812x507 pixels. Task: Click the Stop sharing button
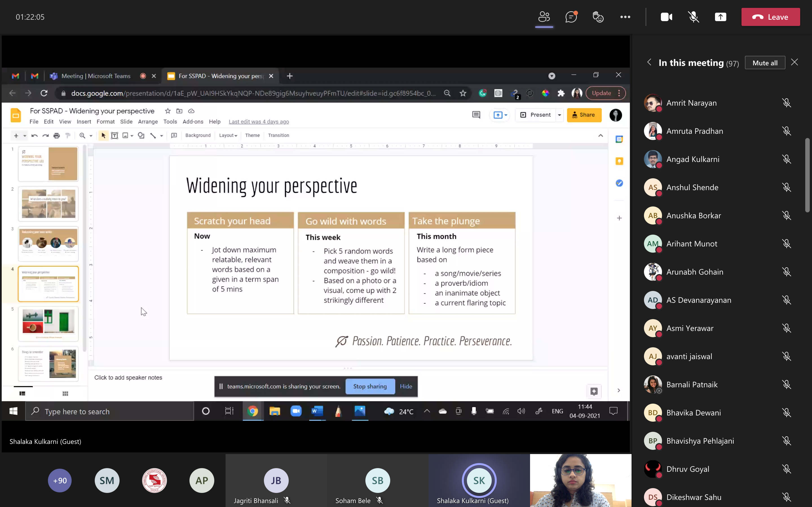370,386
